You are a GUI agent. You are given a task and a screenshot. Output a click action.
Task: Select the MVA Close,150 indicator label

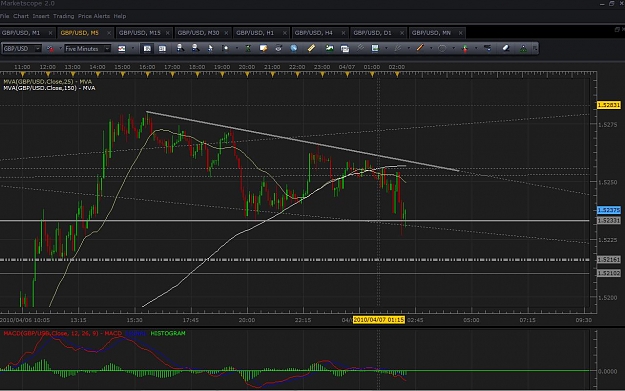[49, 88]
